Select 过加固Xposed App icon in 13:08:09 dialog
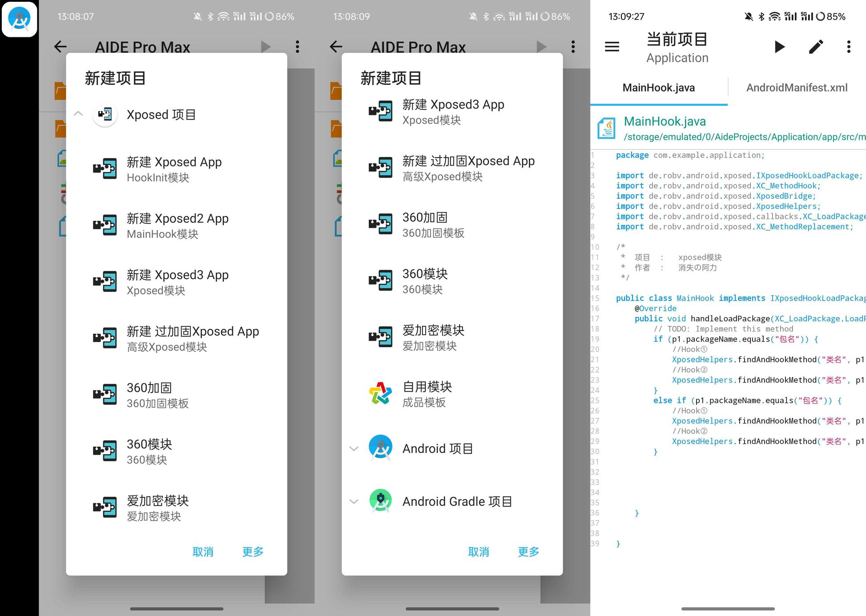Screen dimensions: 866x616 pos(381,168)
